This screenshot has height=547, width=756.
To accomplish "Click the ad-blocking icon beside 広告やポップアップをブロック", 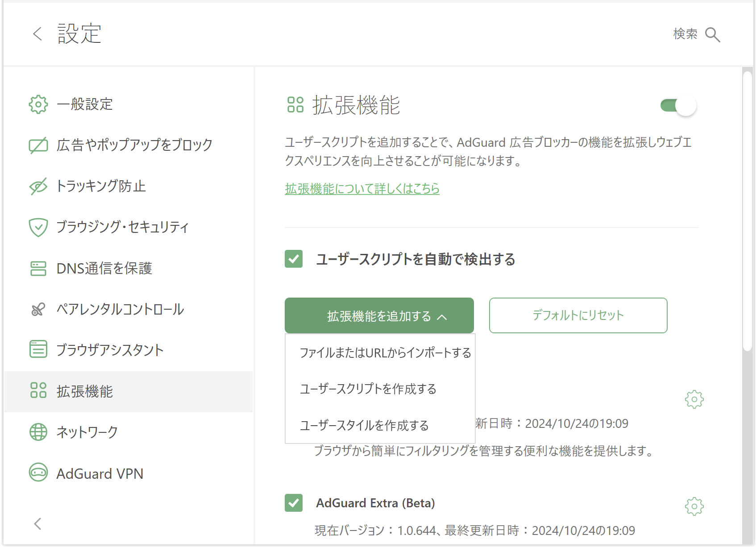I will pyautogui.click(x=38, y=145).
